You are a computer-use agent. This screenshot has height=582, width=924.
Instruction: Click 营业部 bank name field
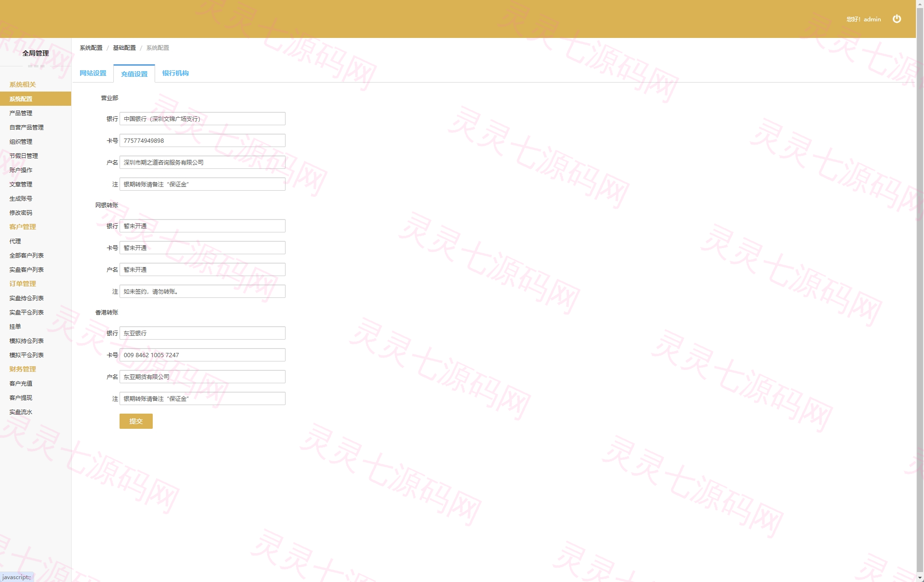pos(203,119)
